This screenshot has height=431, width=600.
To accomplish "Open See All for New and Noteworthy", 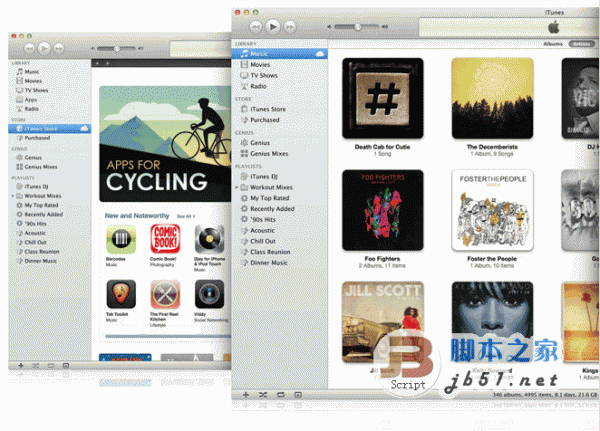I will coord(185,215).
